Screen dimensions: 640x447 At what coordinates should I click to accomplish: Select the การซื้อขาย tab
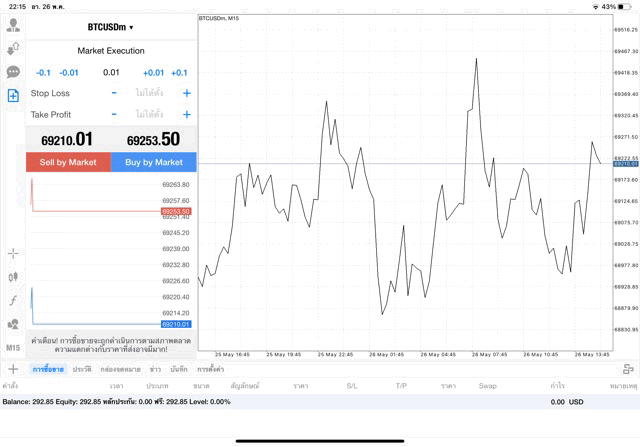(48, 369)
